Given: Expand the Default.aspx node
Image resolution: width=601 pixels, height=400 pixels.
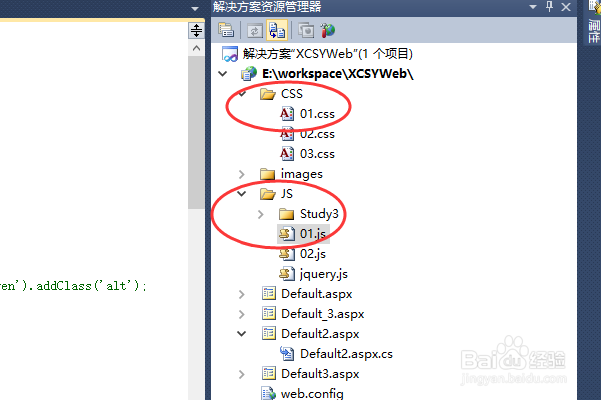Looking at the screenshot, I should click(x=241, y=294).
